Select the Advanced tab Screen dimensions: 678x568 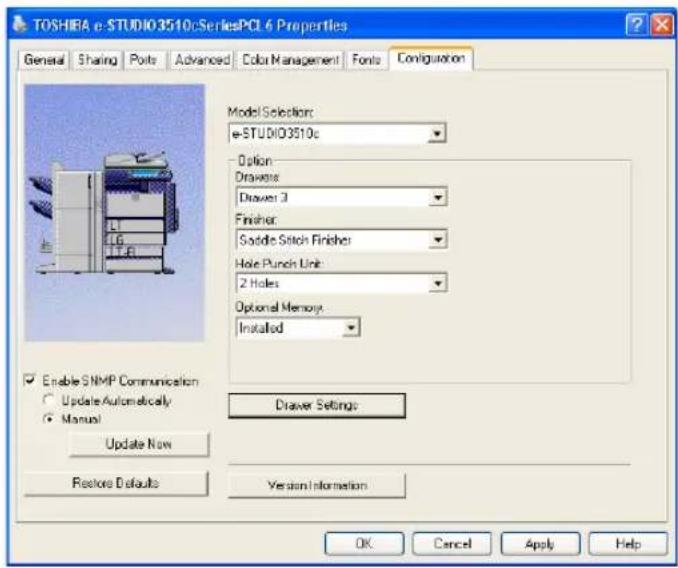202,60
